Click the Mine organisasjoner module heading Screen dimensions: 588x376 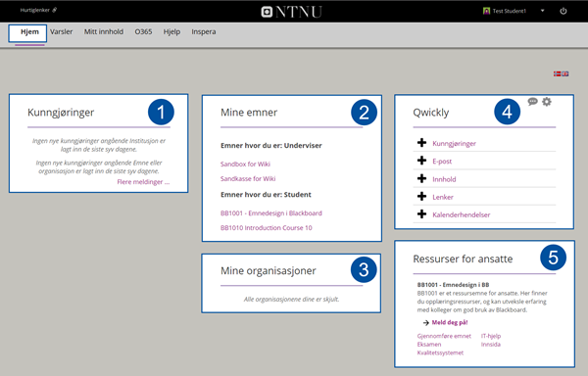pyautogui.click(x=269, y=271)
